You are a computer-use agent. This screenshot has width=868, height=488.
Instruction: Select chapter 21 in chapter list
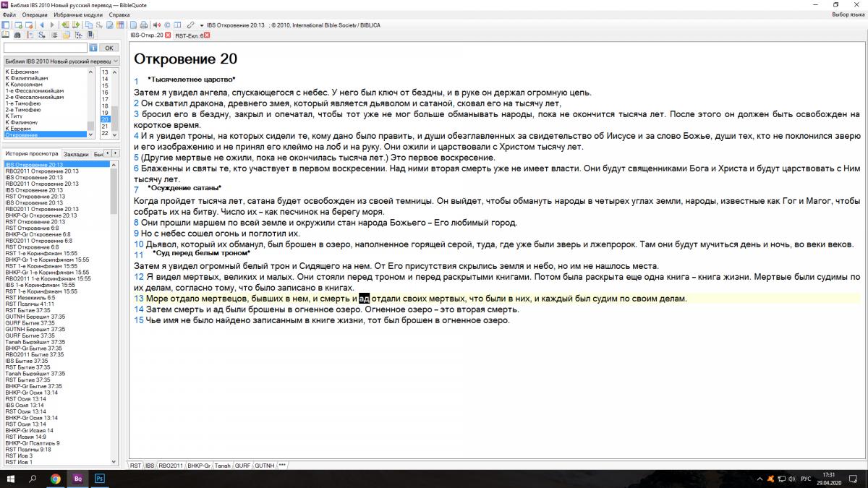click(105, 126)
